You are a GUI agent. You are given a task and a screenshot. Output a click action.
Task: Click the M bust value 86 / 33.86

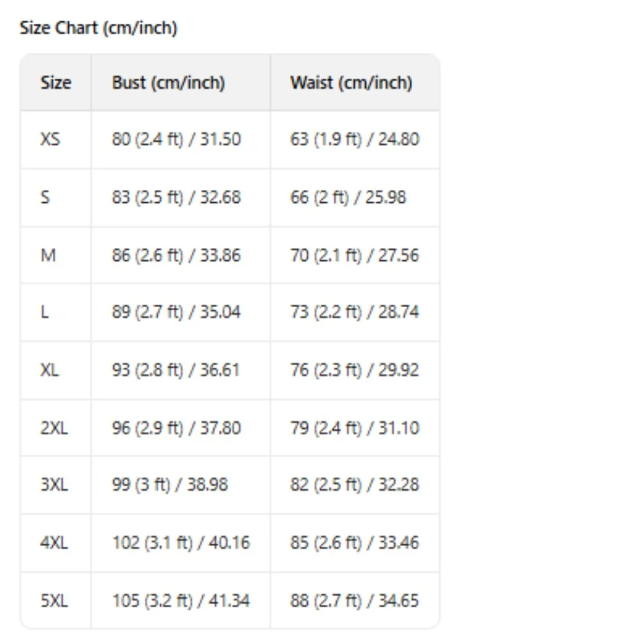(176, 255)
